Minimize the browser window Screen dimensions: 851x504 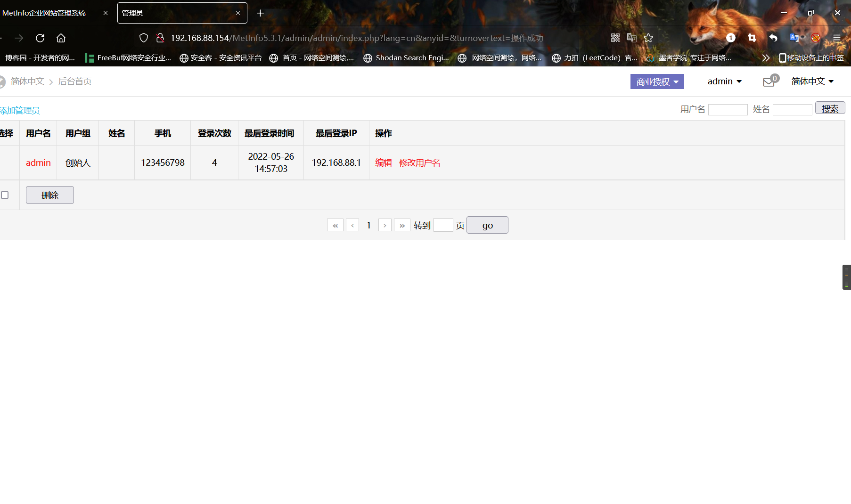tap(784, 13)
